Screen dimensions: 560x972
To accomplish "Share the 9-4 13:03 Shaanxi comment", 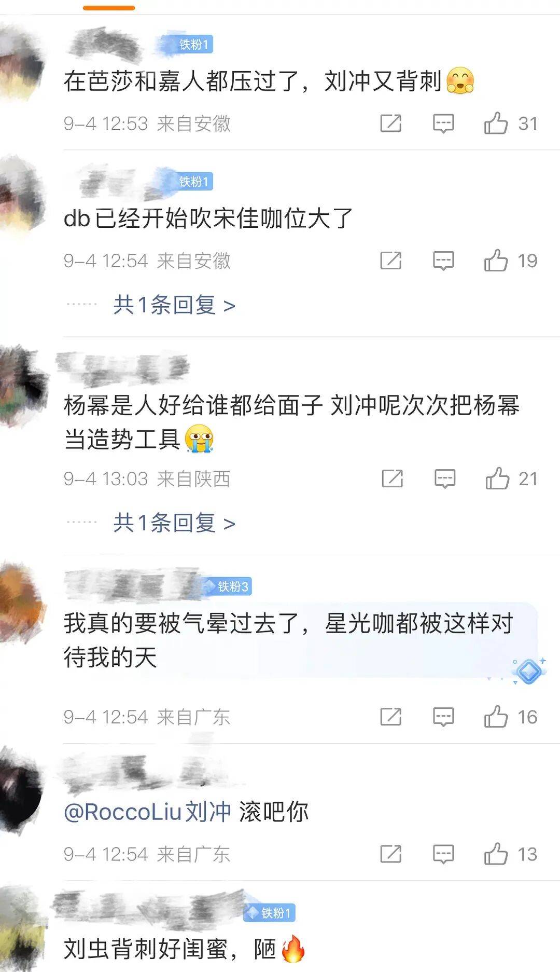I will 393,478.
